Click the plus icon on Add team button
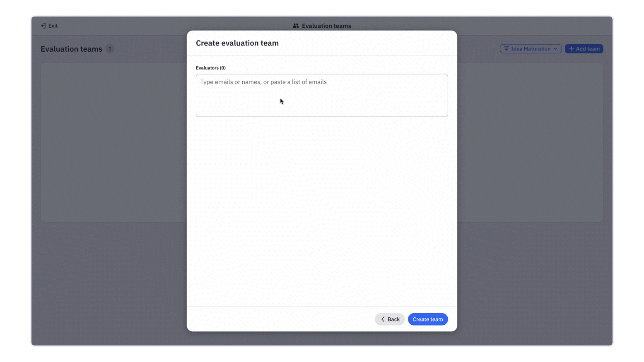 click(x=571, y=48)
